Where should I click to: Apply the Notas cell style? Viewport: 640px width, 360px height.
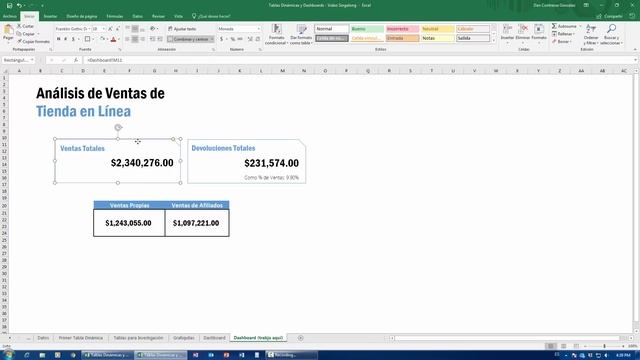[x=438, y=38]
